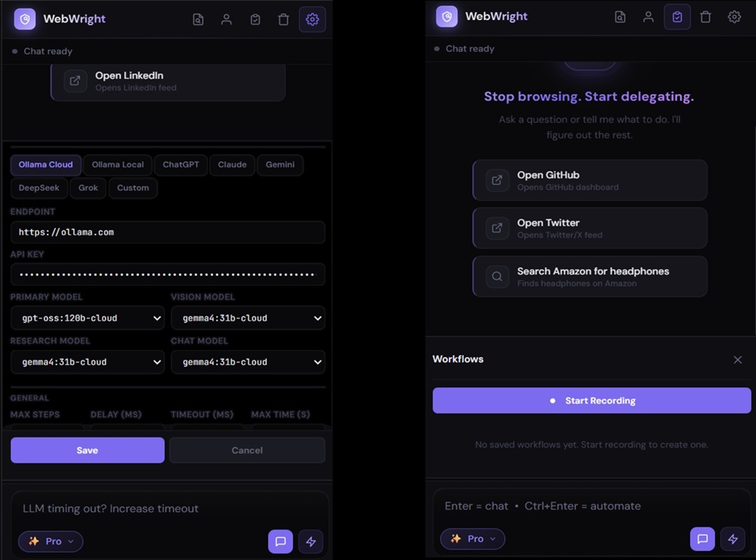Click the "TIMEOUT (MS)" label
This screenshot has width=756, height=560.
coord(202,415)
